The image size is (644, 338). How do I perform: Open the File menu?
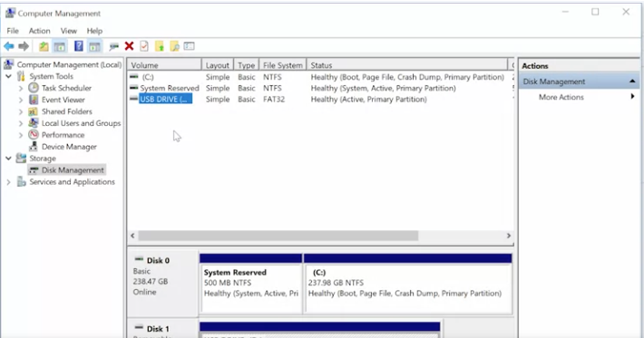(13, 31)
